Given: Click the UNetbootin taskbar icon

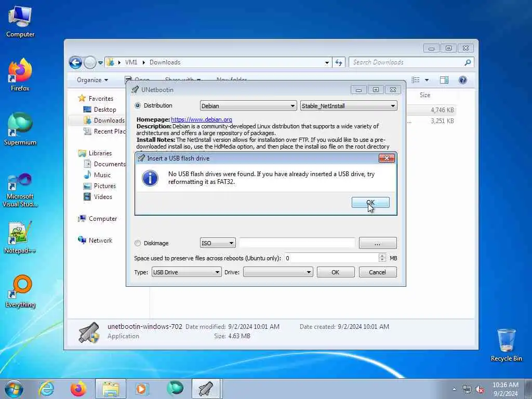Looking at the screenshot, I should click(x=206, y=389).
